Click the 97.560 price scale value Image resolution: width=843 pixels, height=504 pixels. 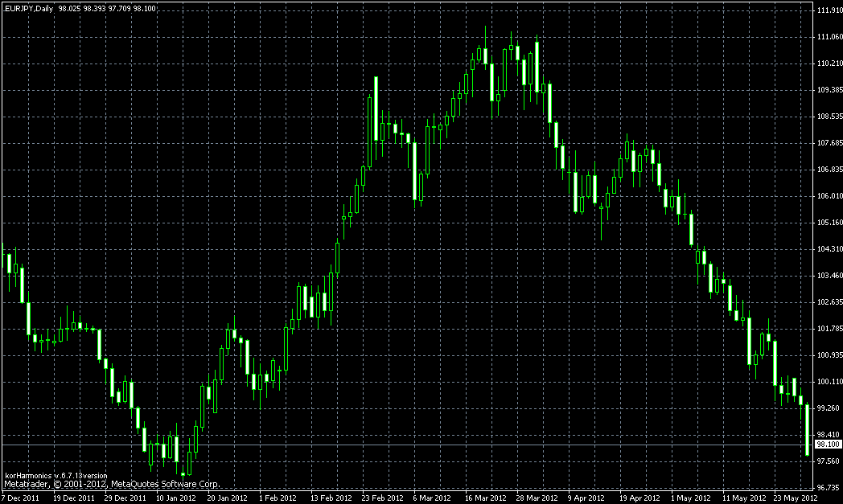(x=829, y=461)
